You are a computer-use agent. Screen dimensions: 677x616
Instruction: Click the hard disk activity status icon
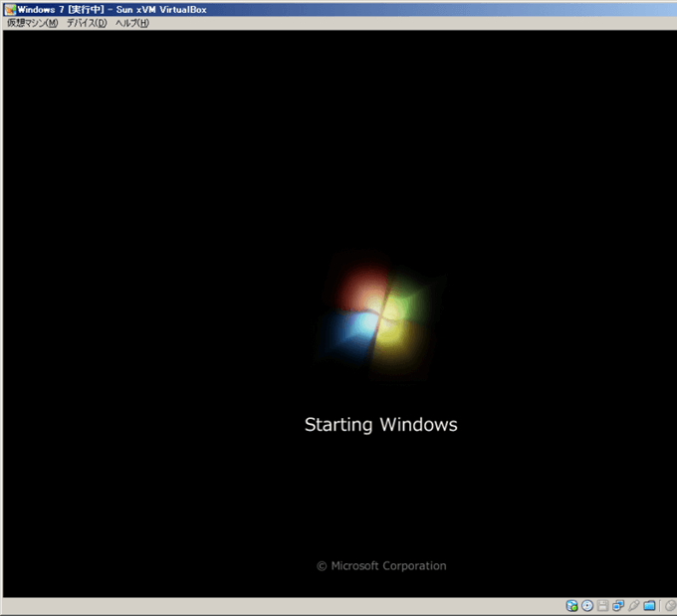coord(571,606)
